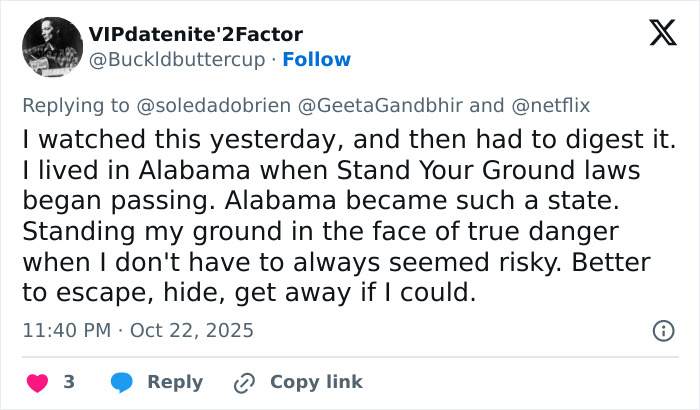Click the chain link copy icon
Screen dimensions: 700x410
(x=244, y=382)
